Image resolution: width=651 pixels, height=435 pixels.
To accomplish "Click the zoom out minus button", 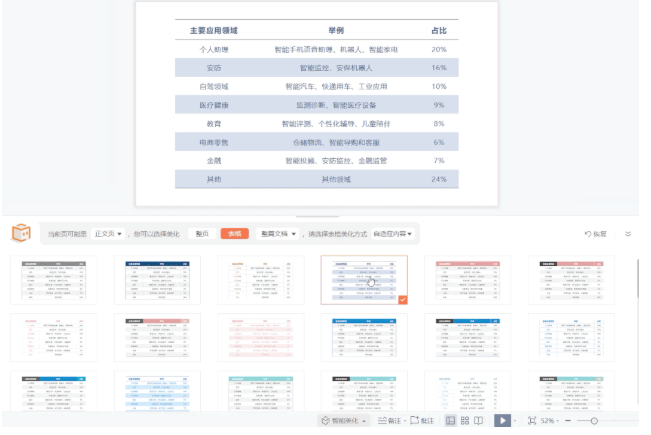I will point(568,421).
